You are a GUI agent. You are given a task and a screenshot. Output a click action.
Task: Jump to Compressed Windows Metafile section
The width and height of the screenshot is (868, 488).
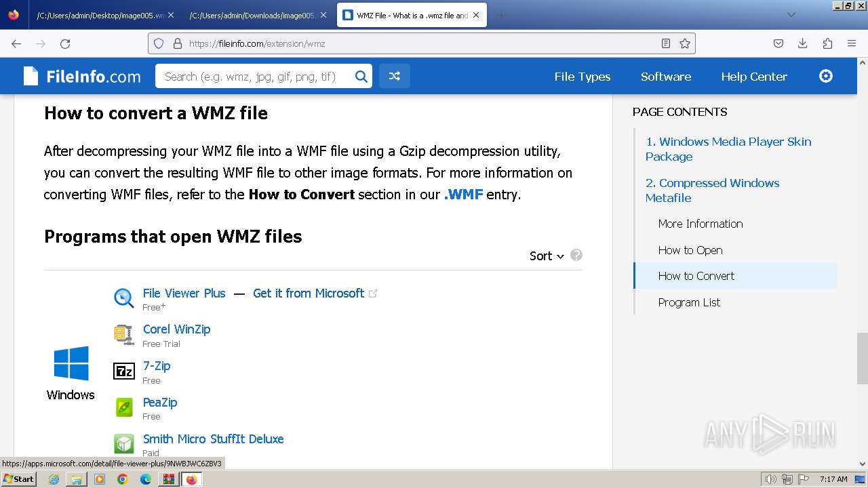pyautogui.click(x=712, y=190)
